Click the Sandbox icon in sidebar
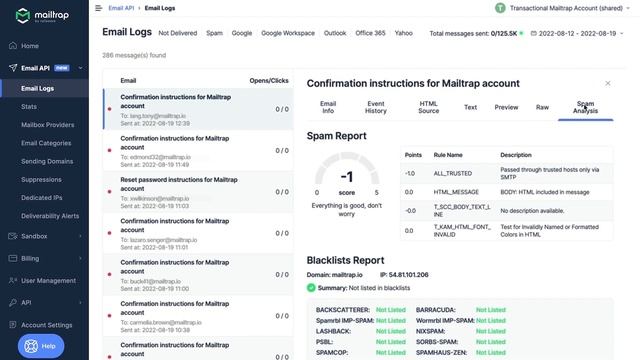The height and width of the screenshot is (360, 640). [x=13, y=236]
